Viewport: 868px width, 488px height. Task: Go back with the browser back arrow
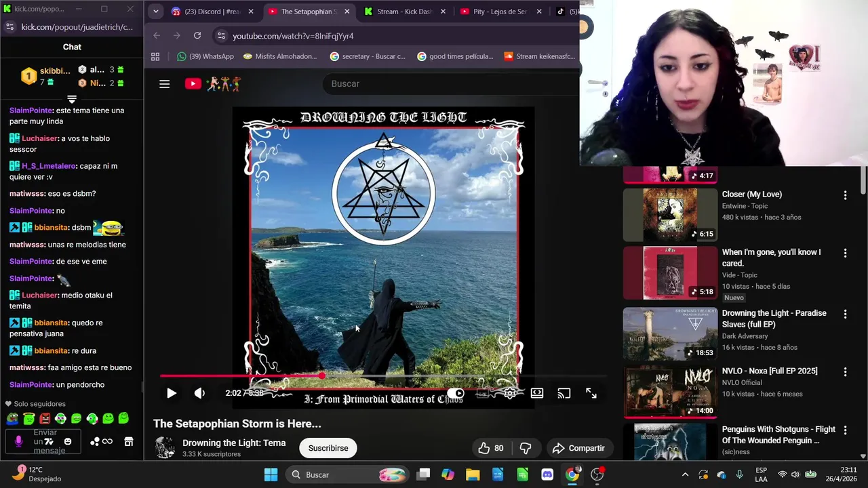157,35
